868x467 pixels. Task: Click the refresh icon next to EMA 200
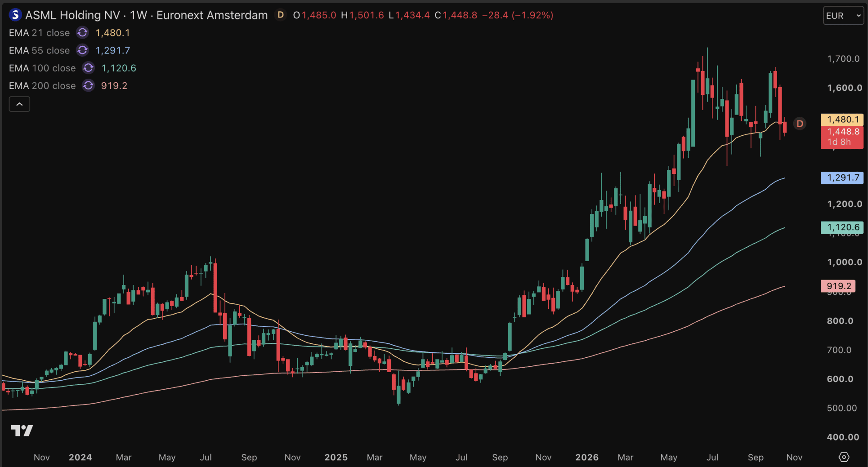88,85
